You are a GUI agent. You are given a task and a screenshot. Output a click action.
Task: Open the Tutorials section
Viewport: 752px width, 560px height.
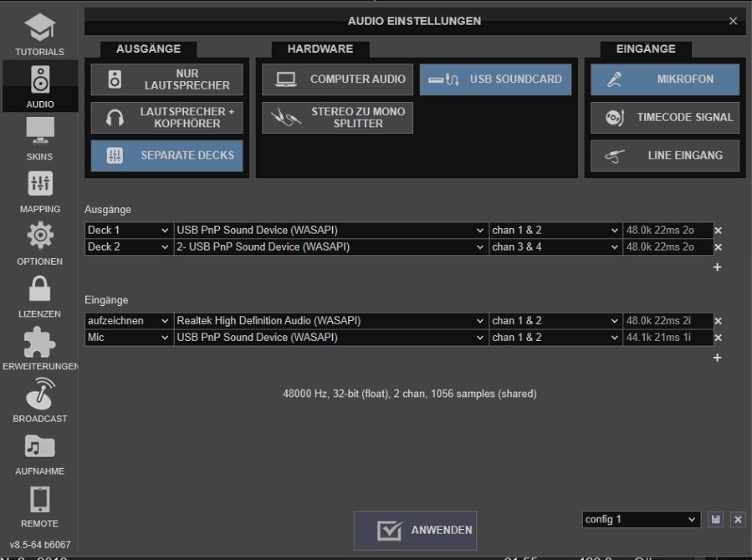(40, 34)
